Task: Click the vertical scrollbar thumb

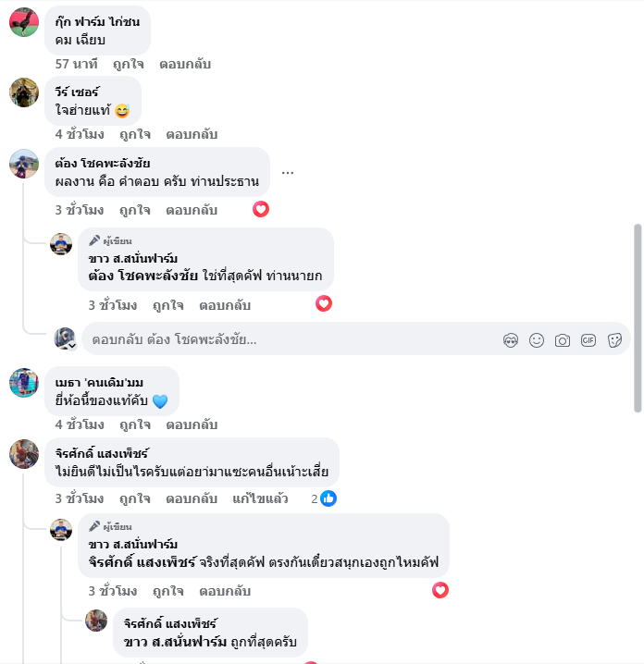Action: pyautogui.click(x=638, y=318)
